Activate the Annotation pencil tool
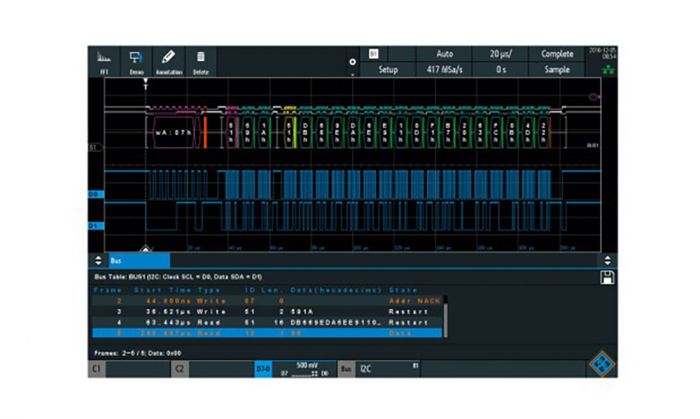The height and width of the screenshot is (419, 700). (169, 62)
